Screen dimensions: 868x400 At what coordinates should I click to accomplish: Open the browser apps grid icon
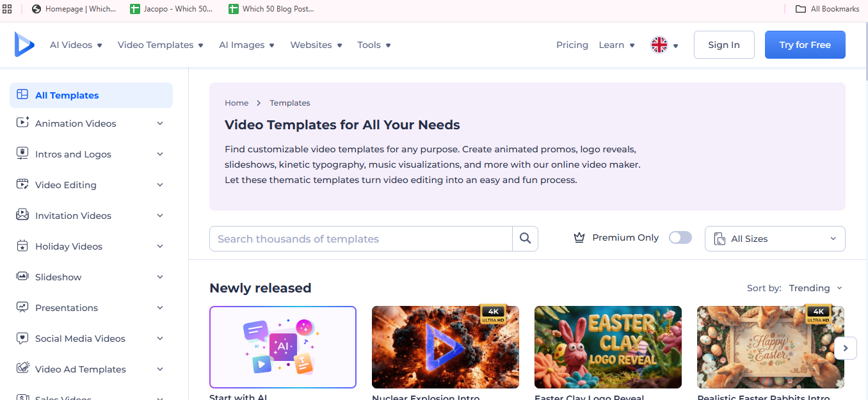pyautogui.click(x=8, y=9)
